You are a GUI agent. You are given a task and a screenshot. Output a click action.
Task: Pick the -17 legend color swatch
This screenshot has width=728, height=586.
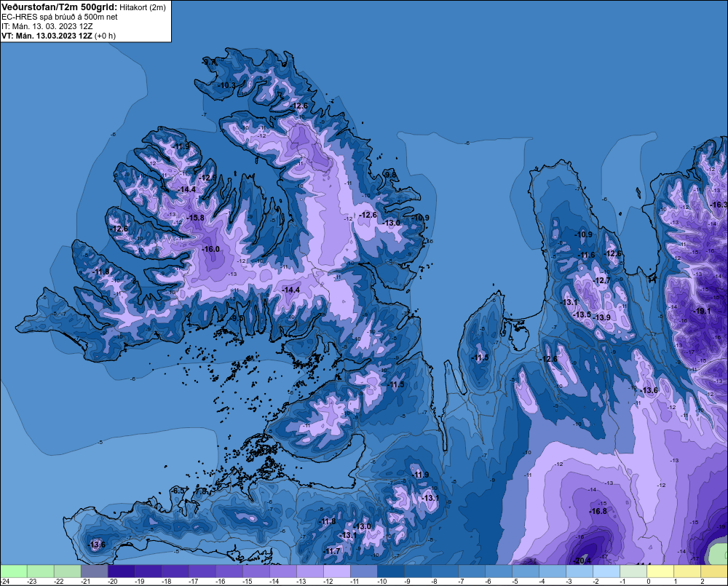click(x=202, y=571)
